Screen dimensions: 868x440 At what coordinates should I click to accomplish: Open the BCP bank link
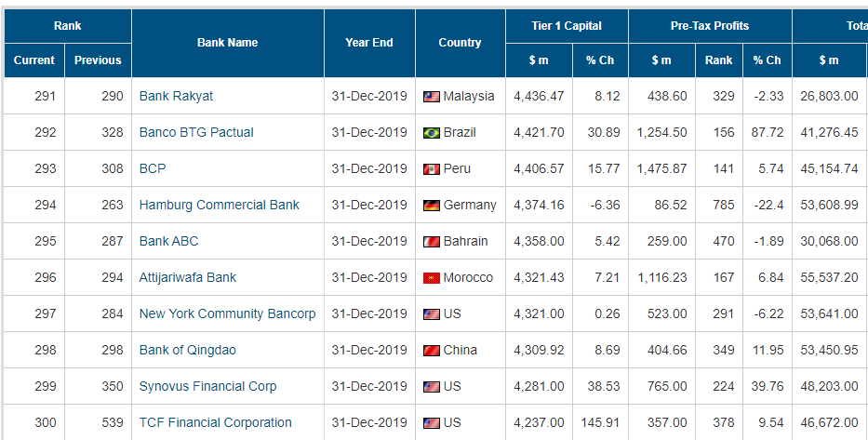pyautogui.click(x=153, y=168)
